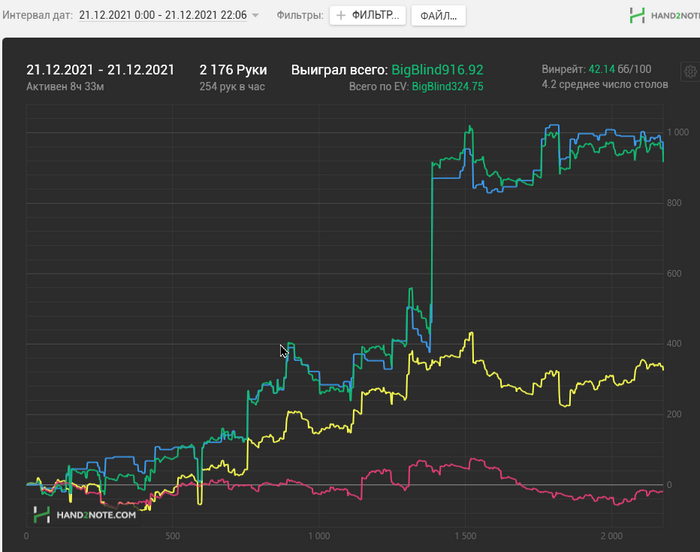Add a new filter with ФИЛЬТР button
This screenshot has height=552, width=700.
(x=367, y=15)
